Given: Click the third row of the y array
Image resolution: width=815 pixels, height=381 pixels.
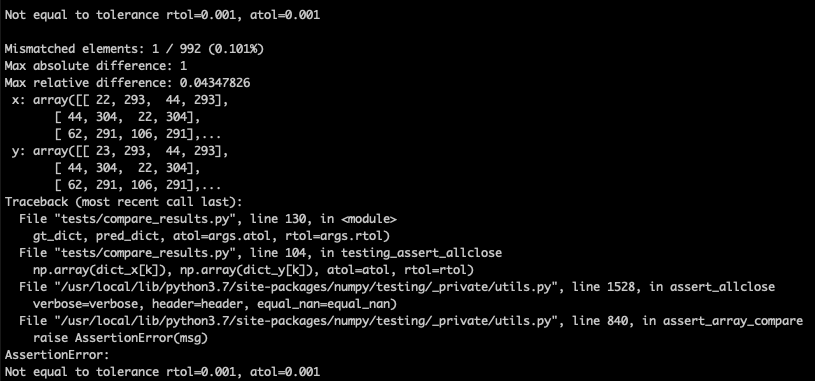Looking at the screenshot, I should (138, 186).
